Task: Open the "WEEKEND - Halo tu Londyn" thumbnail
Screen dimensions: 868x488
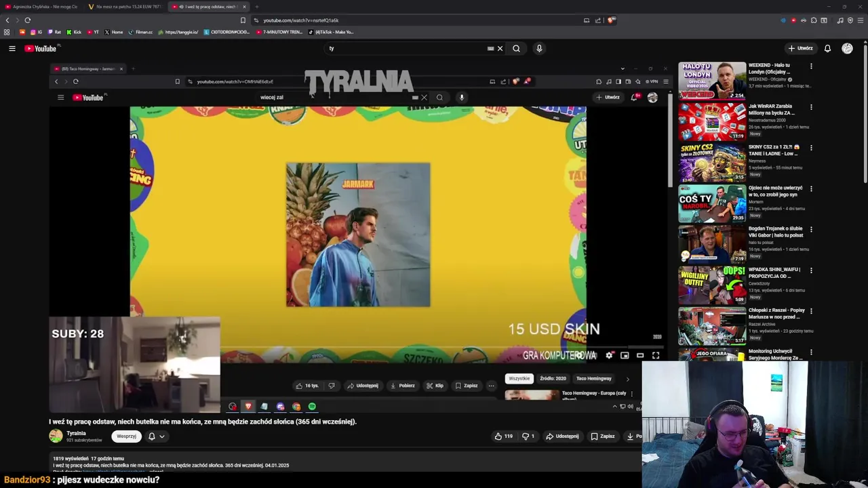Action: pyautogui.click(x=712, y=81)
